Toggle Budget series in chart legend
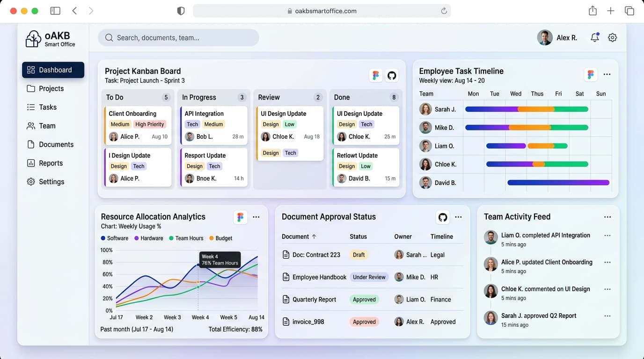Viewport: 644px width, 359px height. [x=221, y=238]
